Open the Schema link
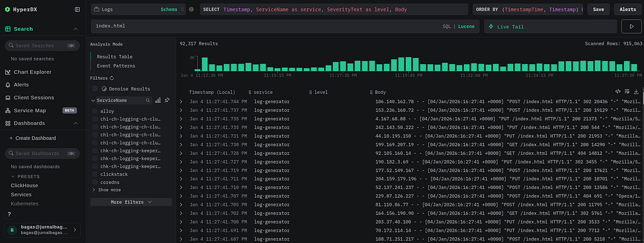 pyautogui.click(x=169, y=9)
